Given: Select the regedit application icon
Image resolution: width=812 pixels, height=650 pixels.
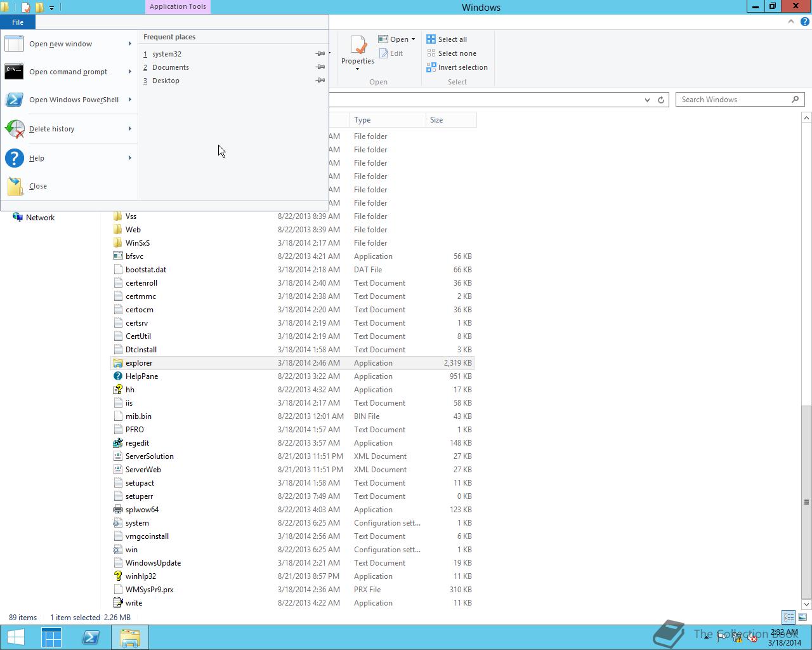Looking at the screenshot, I should point(117,443).
